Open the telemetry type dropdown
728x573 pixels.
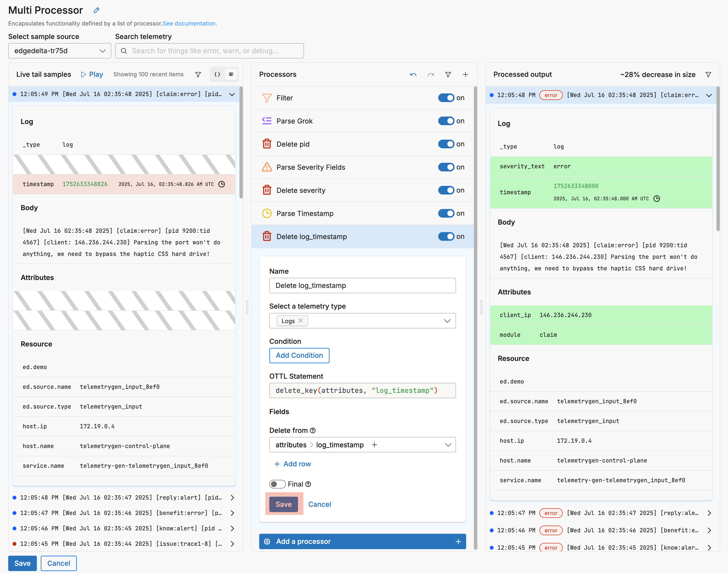[447, 321]
